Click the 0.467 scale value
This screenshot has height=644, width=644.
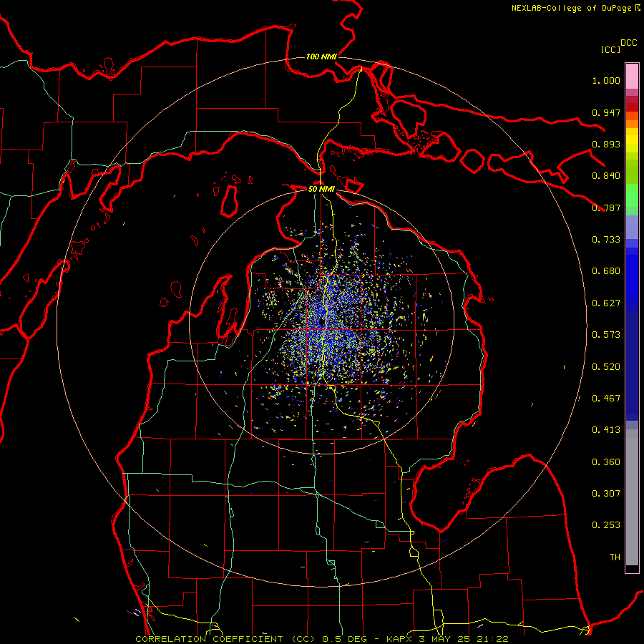[606, 399]
